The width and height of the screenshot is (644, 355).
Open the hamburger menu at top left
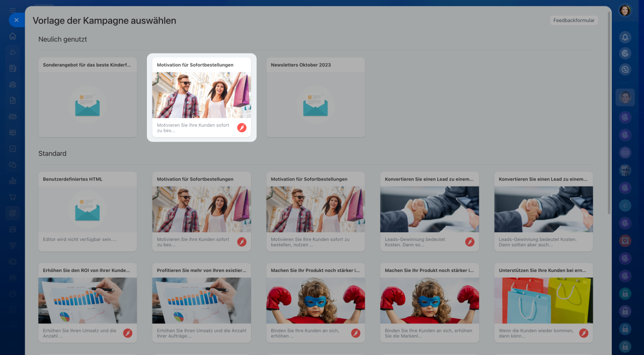point(13,9)
